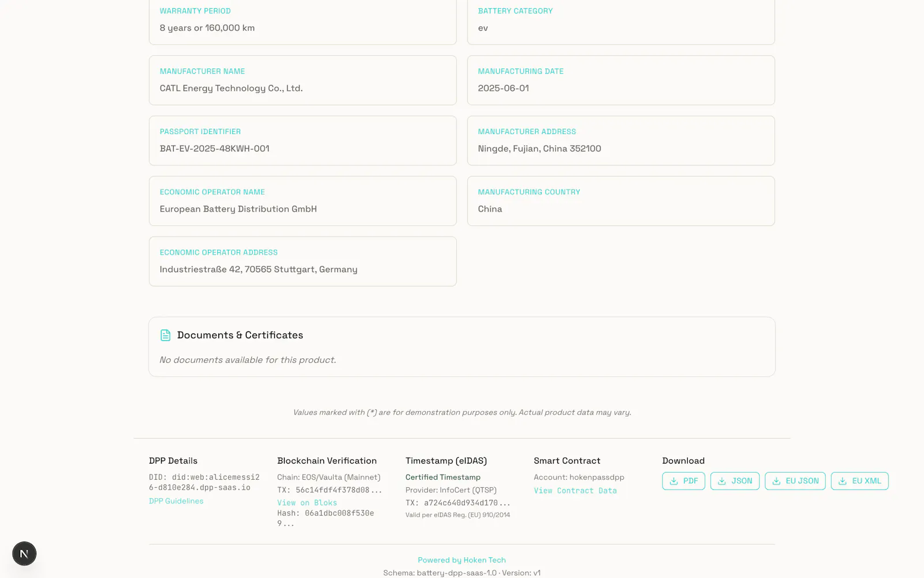This screenshot has height=578, width=924.
Task: Click the warranty value 8 years or 160,000 km
Action: point(207,28)
